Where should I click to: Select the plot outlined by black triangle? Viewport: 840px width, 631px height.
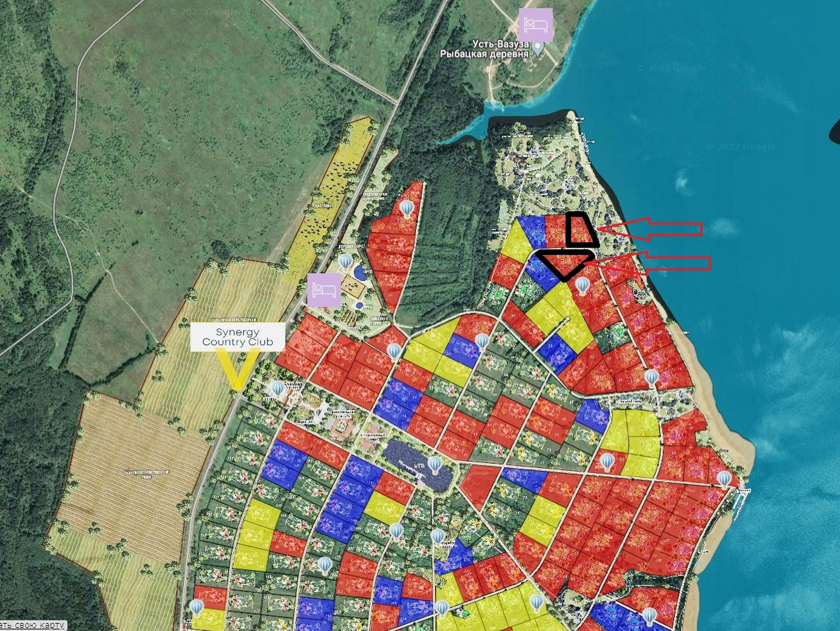(x=565, y=262)
